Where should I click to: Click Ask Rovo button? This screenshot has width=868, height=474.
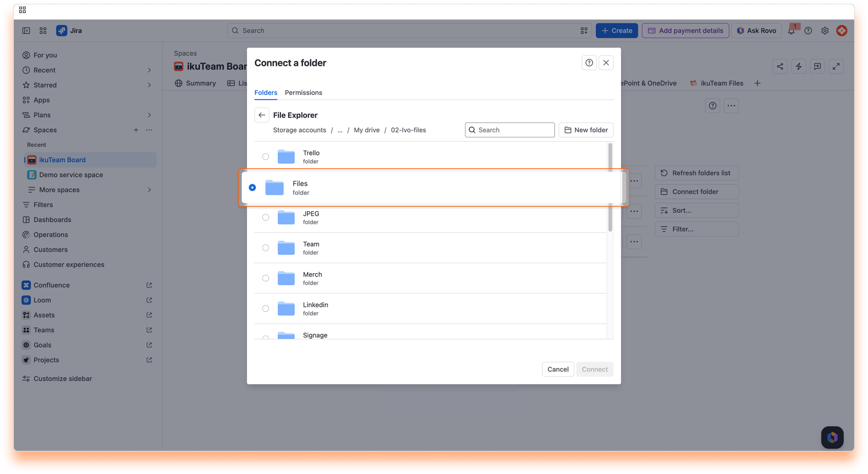(756, 30)
